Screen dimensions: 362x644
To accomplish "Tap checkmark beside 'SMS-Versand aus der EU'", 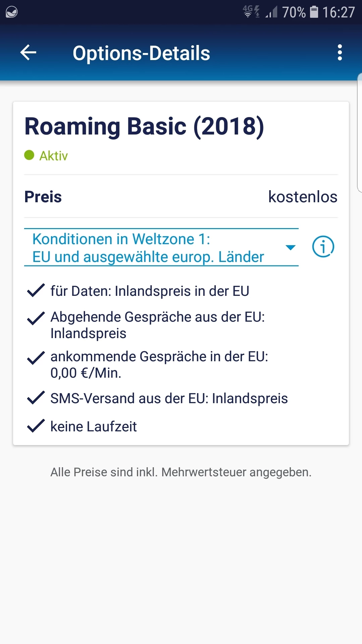I will pyautogui.click(x=36, y=398).
